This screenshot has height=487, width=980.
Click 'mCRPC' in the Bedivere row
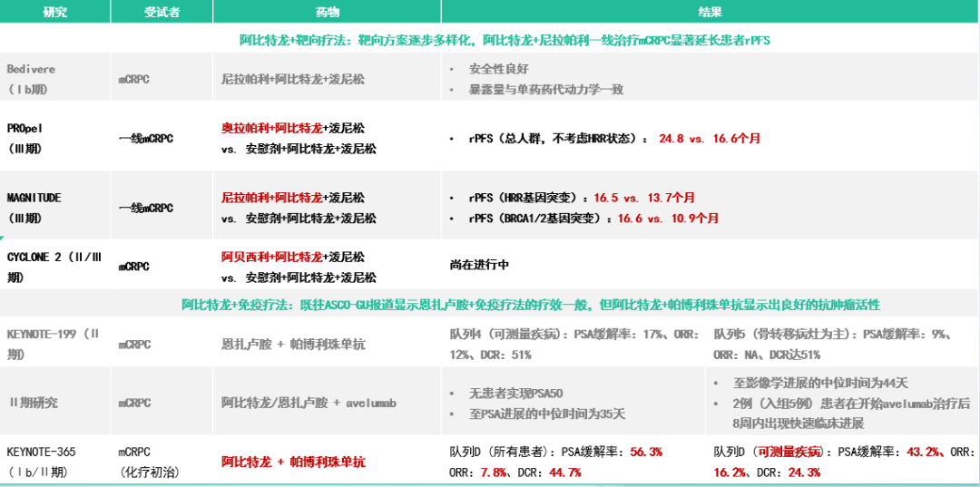point(134,80)
